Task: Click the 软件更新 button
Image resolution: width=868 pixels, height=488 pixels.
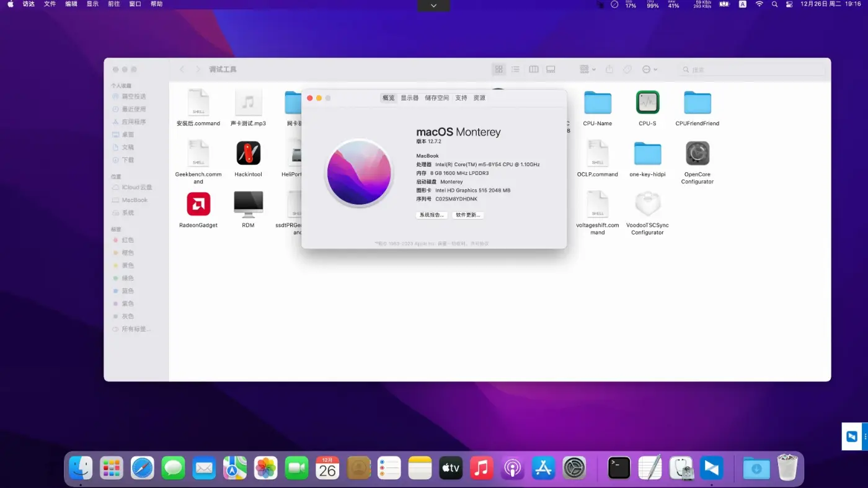Action: [468, 215]
